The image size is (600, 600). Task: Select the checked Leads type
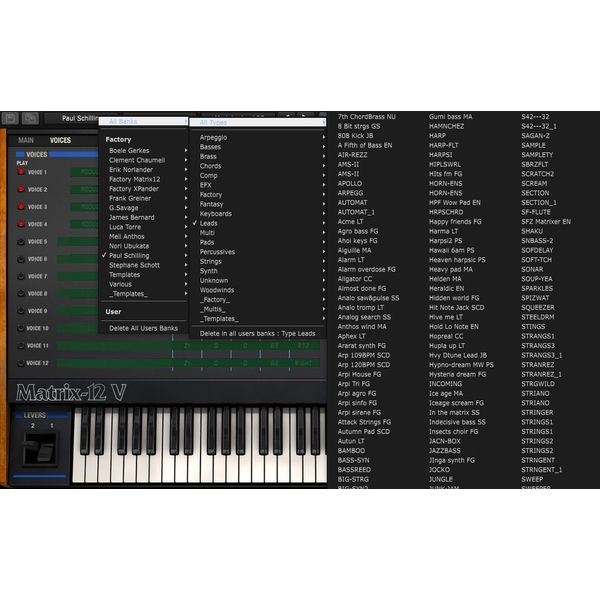(258, 223)
